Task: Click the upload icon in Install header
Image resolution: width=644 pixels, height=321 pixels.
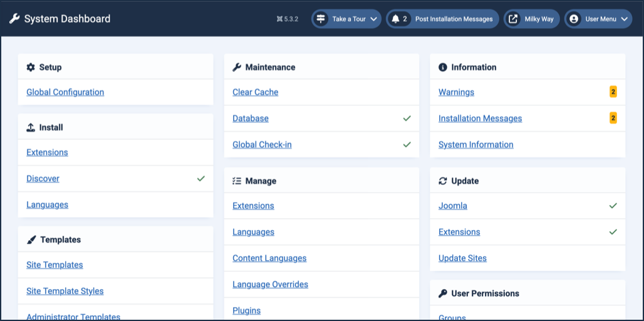Action: [31, 127]
